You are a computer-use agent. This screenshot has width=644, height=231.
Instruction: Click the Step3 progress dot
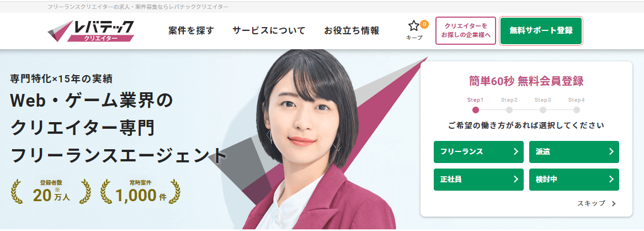click(x=543, y=110)
